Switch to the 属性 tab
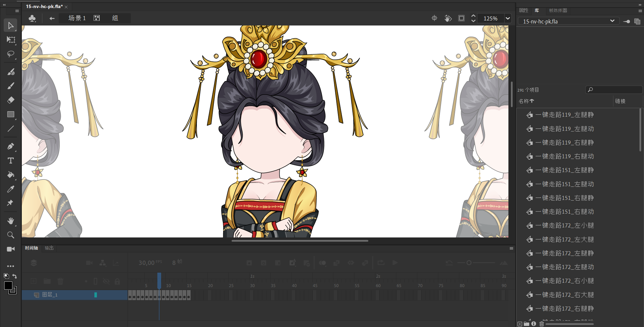Image resolution: width=644 pixels, height=327 pixels. click(524, 10)
